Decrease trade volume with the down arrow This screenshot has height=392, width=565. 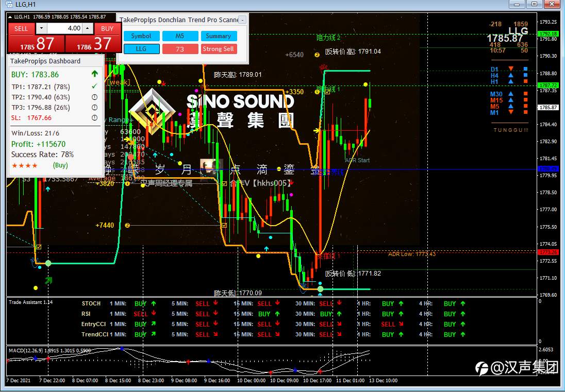pyautogui.click(x=42, y=28)
